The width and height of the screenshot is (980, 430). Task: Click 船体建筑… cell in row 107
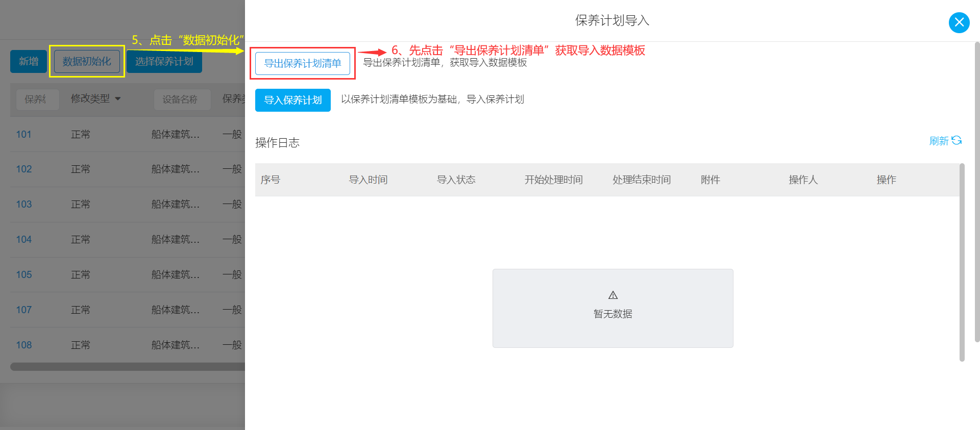[176, 310]
